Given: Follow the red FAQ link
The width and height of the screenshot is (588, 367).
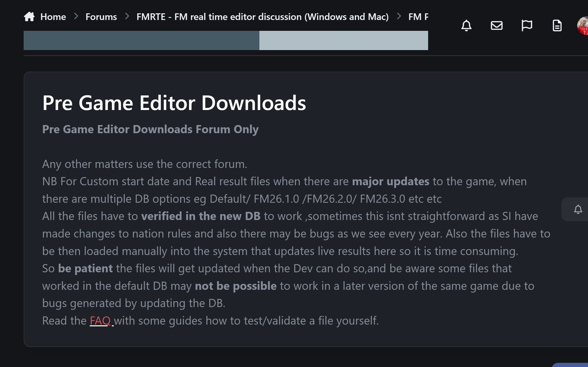Looking at the screenshot, I should 100,321.
